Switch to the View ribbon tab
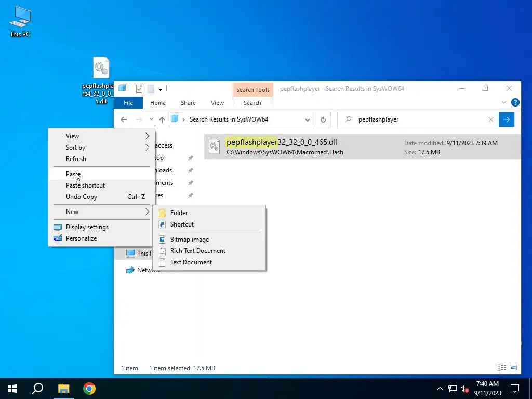 tap(217, 103)
